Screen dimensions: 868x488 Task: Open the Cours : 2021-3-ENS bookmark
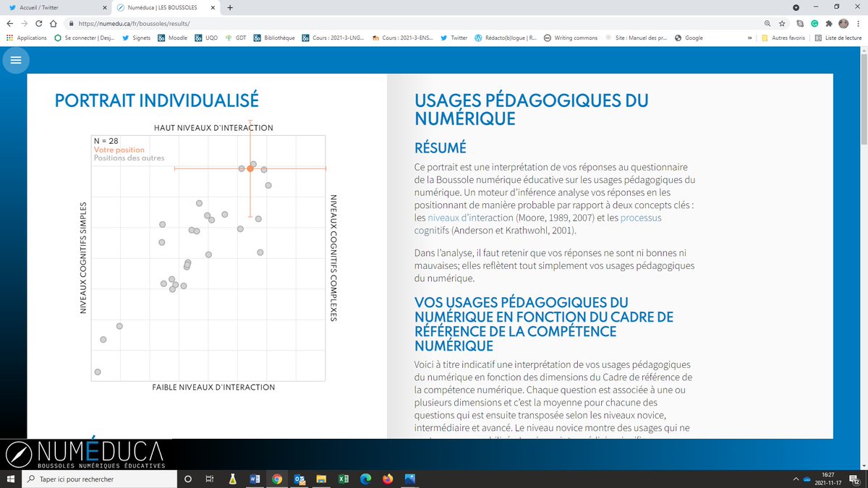pyautogui.click(x=403, y=38)
